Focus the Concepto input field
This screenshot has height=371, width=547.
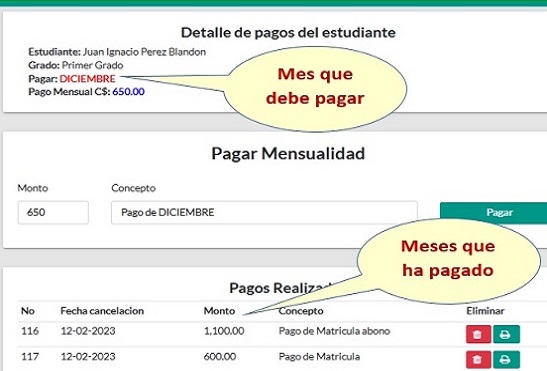tap(264, 212)
